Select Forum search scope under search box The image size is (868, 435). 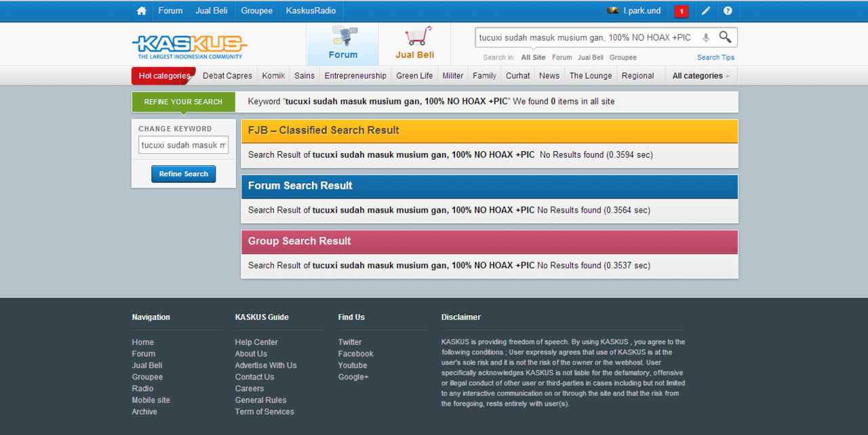click(x=561, y=58)
